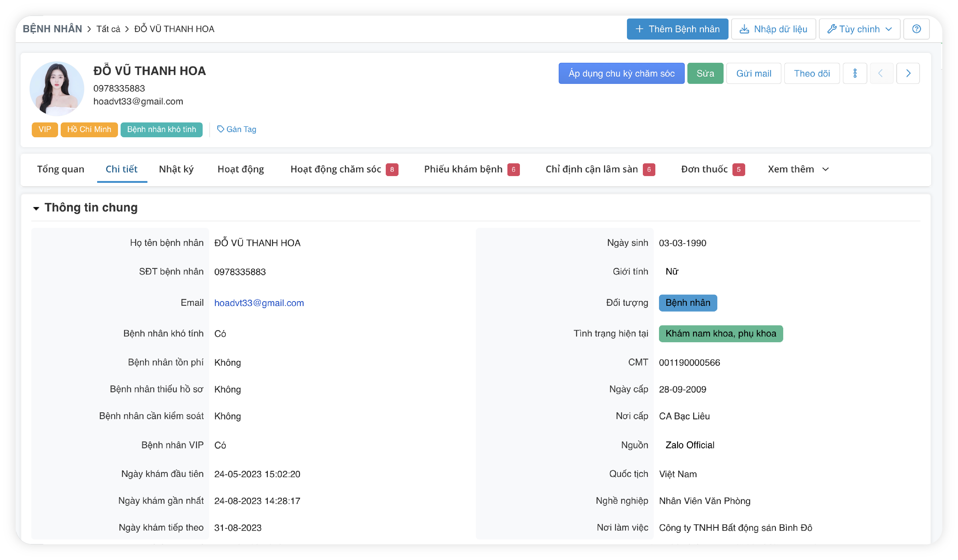Click the orange VIP tag
958x560 pixels.
[x=45, y=129]
